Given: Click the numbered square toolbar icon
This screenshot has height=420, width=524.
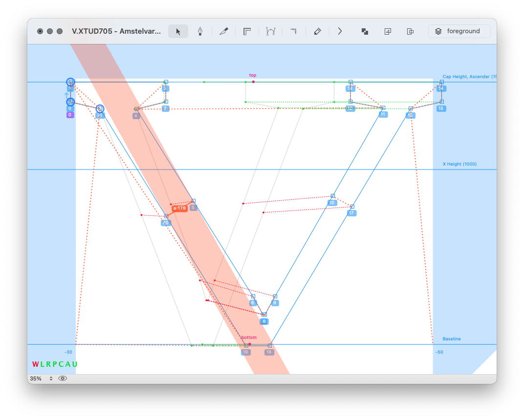Looking at the screenshot, I should (388, 31).
